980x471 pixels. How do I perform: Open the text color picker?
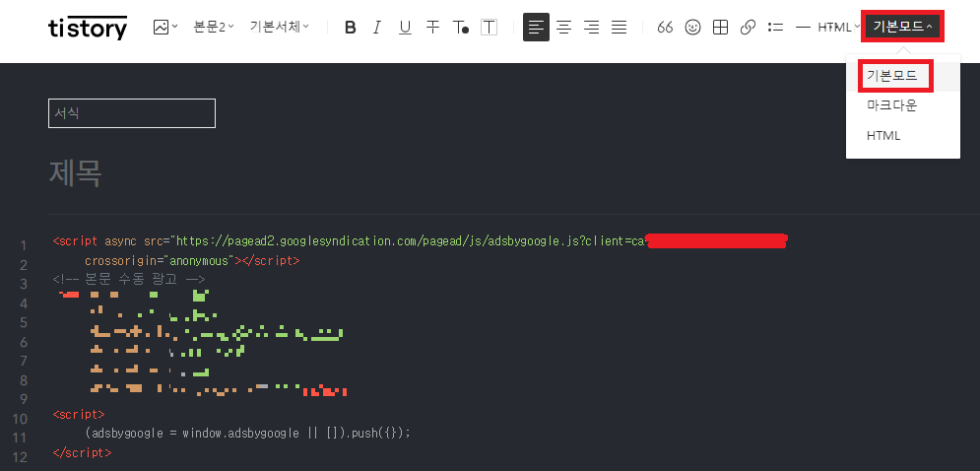click(461, 28)
